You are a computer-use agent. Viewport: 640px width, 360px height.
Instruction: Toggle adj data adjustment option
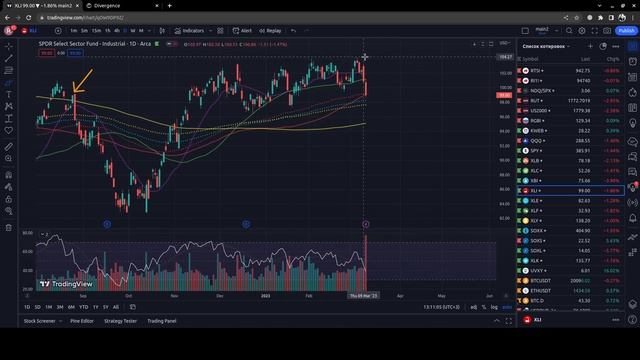(x=473, y=307)
